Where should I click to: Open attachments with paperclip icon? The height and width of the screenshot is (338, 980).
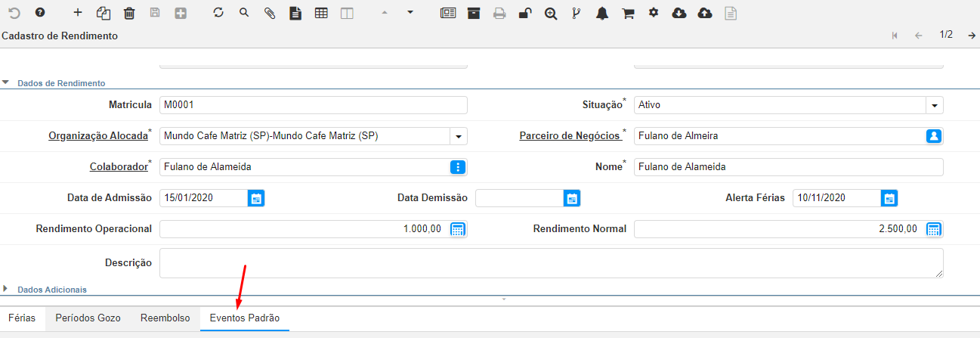[x=270, y=13]
